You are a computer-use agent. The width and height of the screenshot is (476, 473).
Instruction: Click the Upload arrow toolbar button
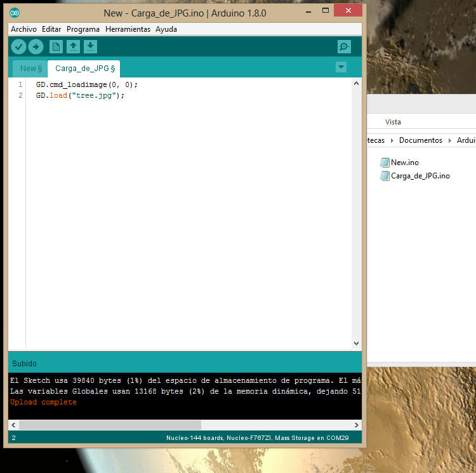coord(36,47)
